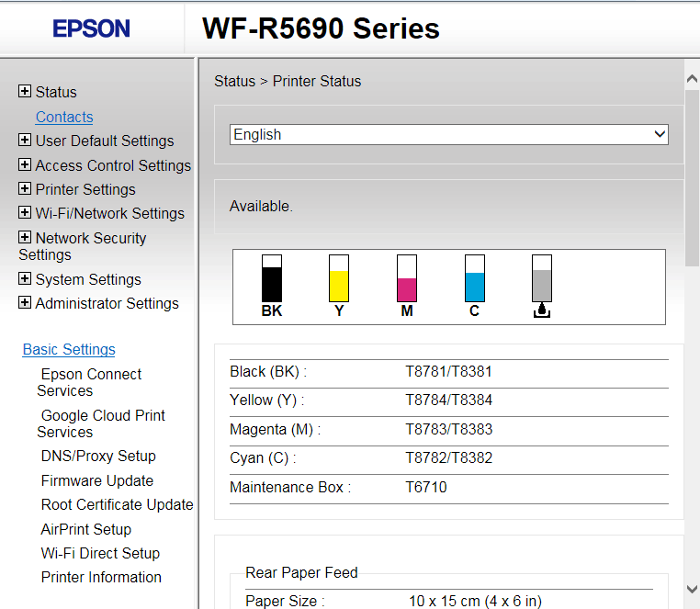Open the Contacts link
Viewport: 700px width, 609px height.
(x=64, y=117)
